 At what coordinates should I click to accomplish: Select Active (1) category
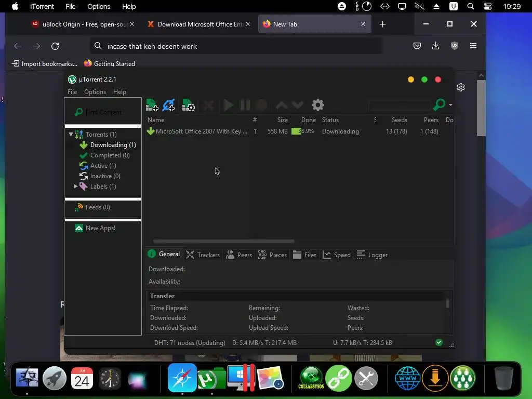(103, 166)
